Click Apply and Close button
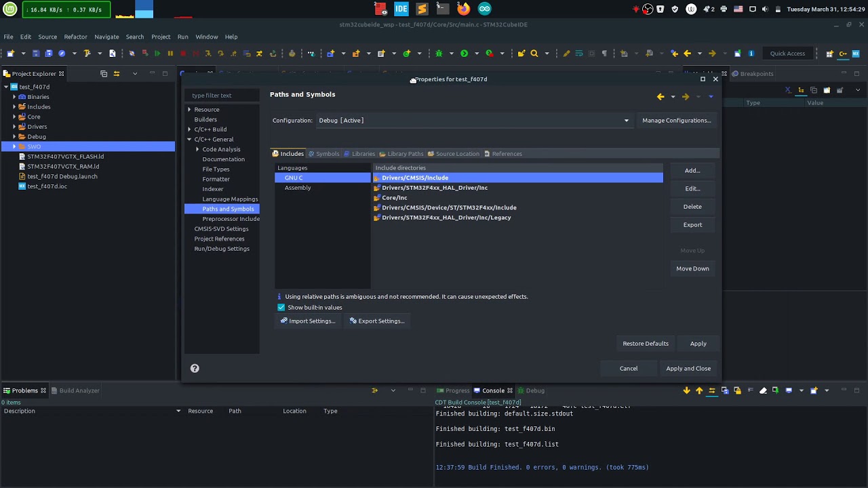Screen dimensions: 868x488 tap(688, 369)
